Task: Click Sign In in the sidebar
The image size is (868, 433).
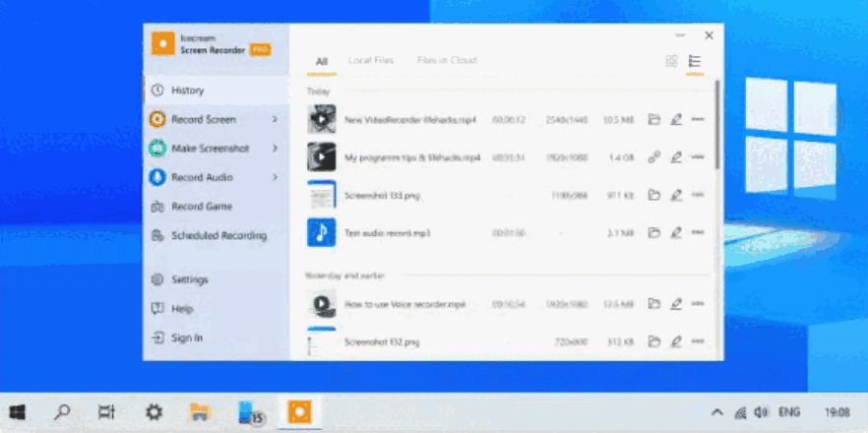Action: tap(216, 338)
